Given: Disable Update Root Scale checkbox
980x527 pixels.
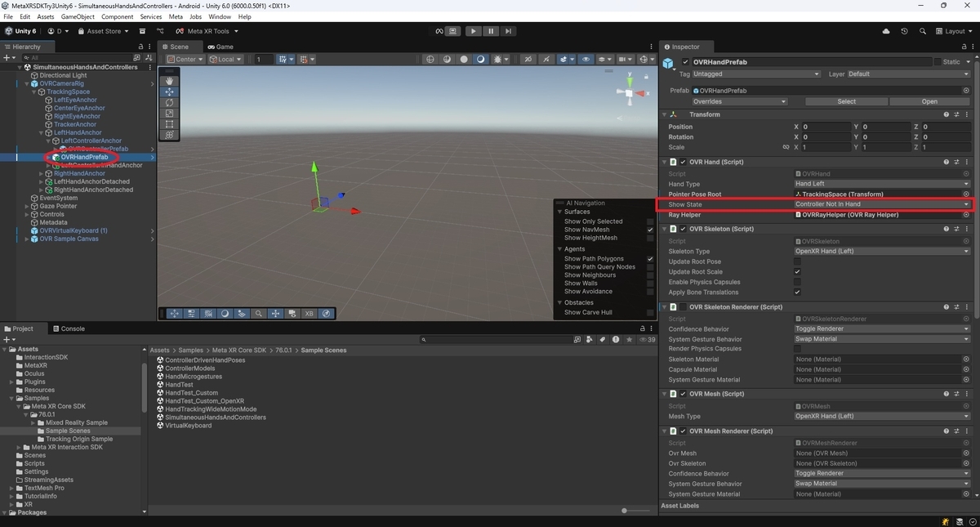Looking at the screenshot, I should point(797,271).
